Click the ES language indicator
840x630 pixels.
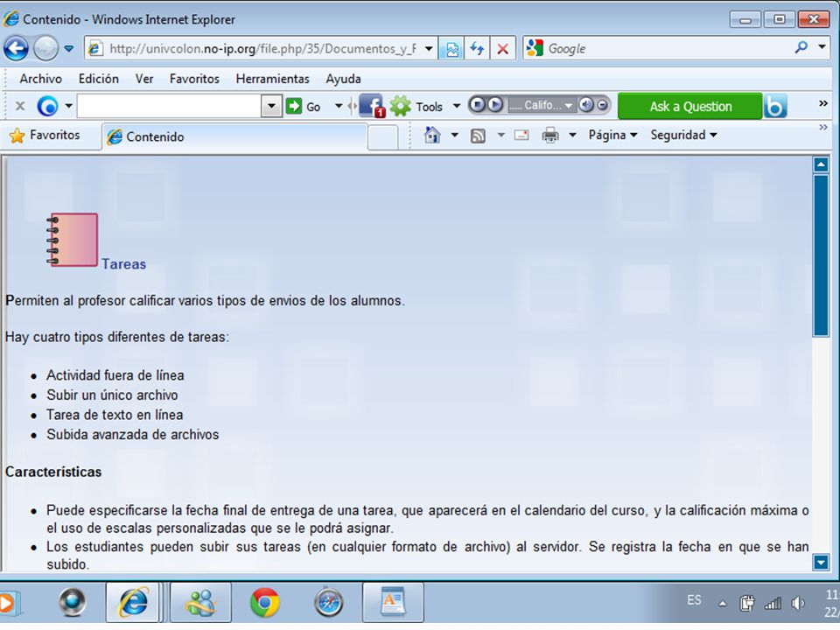pos(694,600)
